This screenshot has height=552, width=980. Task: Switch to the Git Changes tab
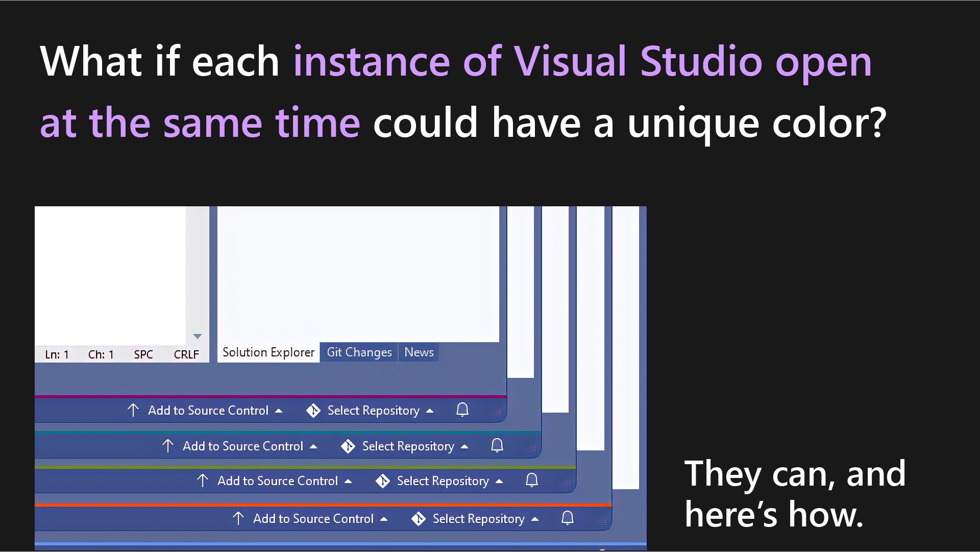(x=359, y=352)
